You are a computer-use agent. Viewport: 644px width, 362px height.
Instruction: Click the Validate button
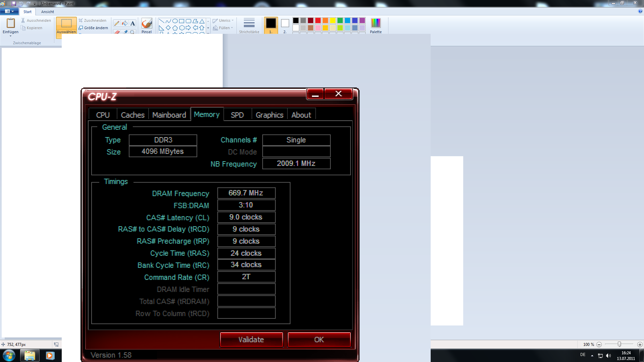(x=251, y=340)
